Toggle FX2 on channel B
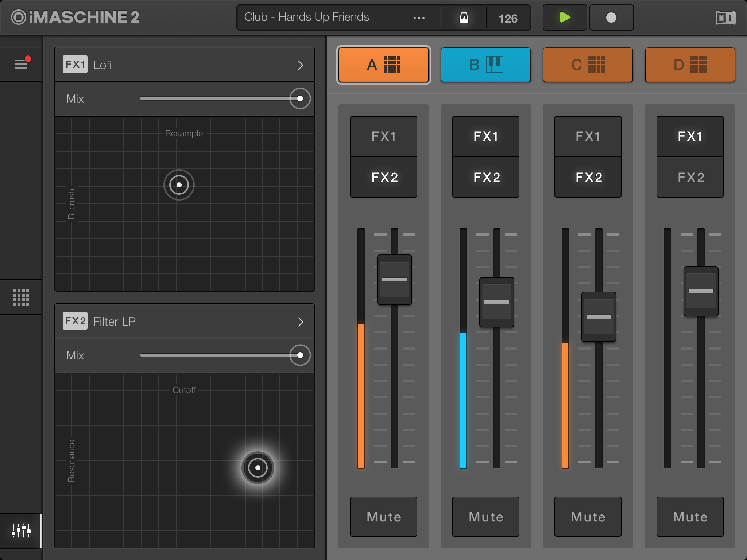The height and width of the screenshot is (560, 747). click(486, 177)
